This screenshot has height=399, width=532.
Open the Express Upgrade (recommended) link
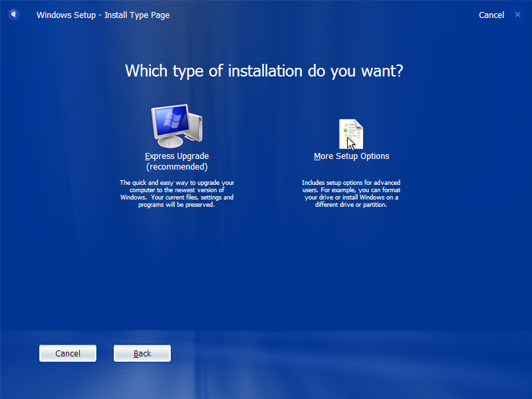pyautogui.click(x=177, y=161)
